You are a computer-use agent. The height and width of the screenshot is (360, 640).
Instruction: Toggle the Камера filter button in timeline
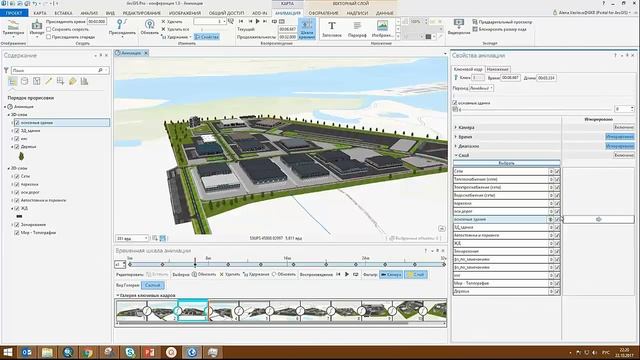click(x=391, y=275)
